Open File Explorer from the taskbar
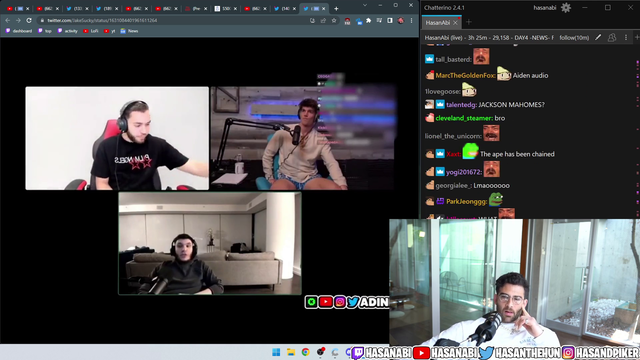This screenshot has width=640, height=360. (291, 352)
